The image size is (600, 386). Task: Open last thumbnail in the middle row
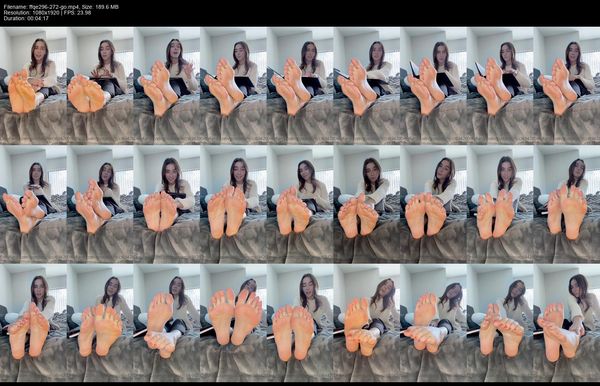coord(567,204)
